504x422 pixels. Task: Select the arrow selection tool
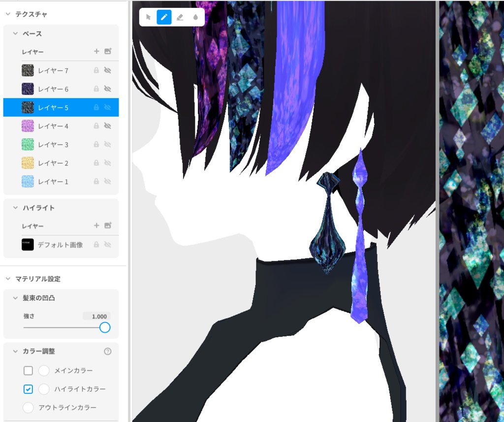148,17
